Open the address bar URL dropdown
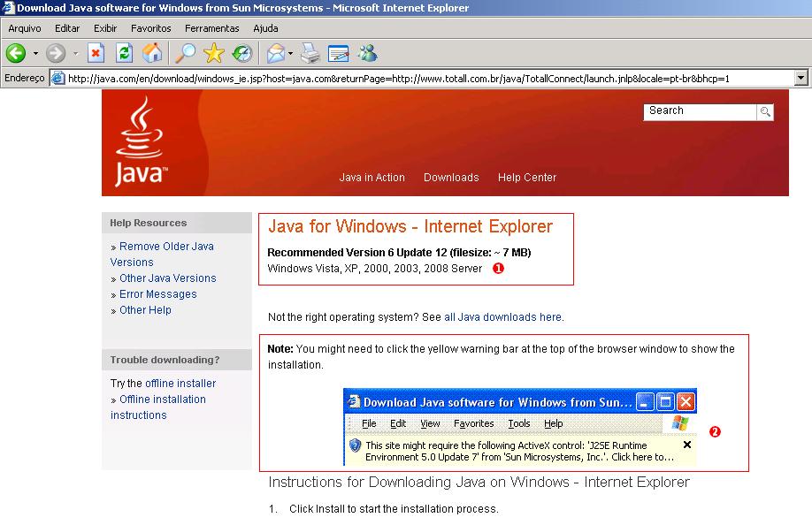Viewport: 812px width, 525px height. pyautogui.click(x=799, y=77)
